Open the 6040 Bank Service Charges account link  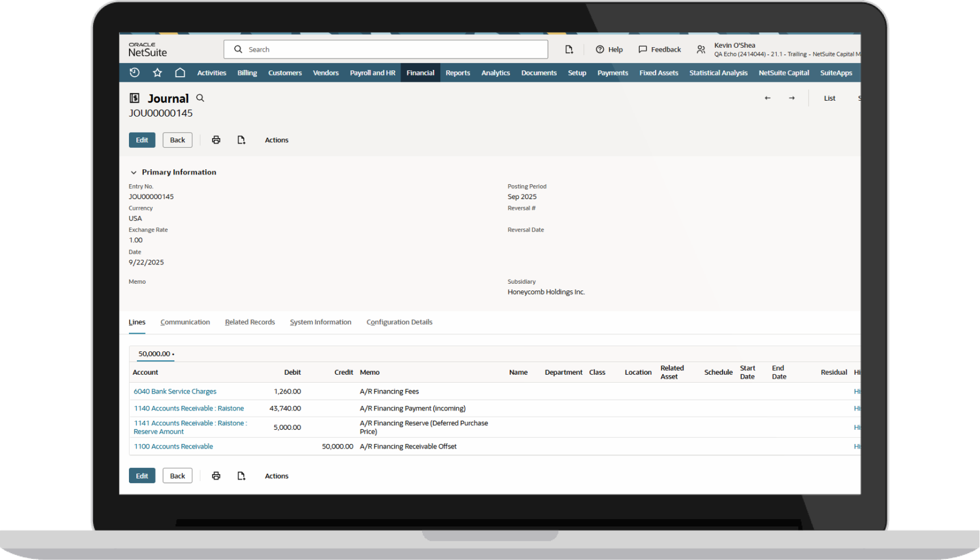pyautogui.click(x=174, y=391)
